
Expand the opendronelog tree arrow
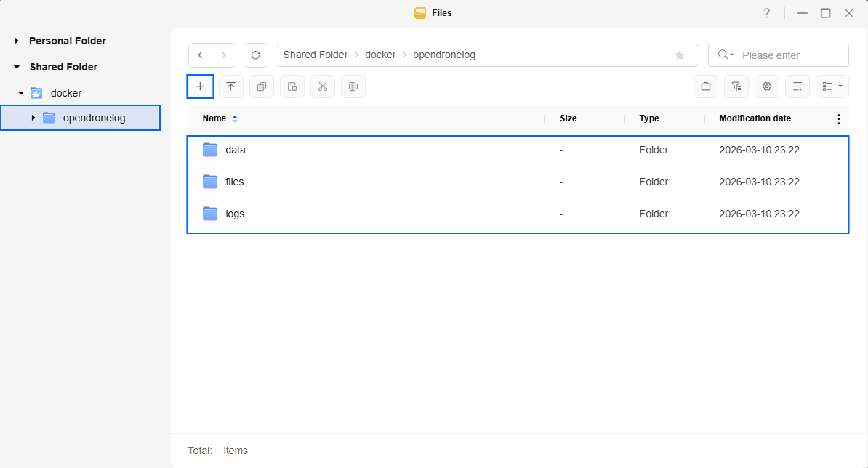[33, 118]
